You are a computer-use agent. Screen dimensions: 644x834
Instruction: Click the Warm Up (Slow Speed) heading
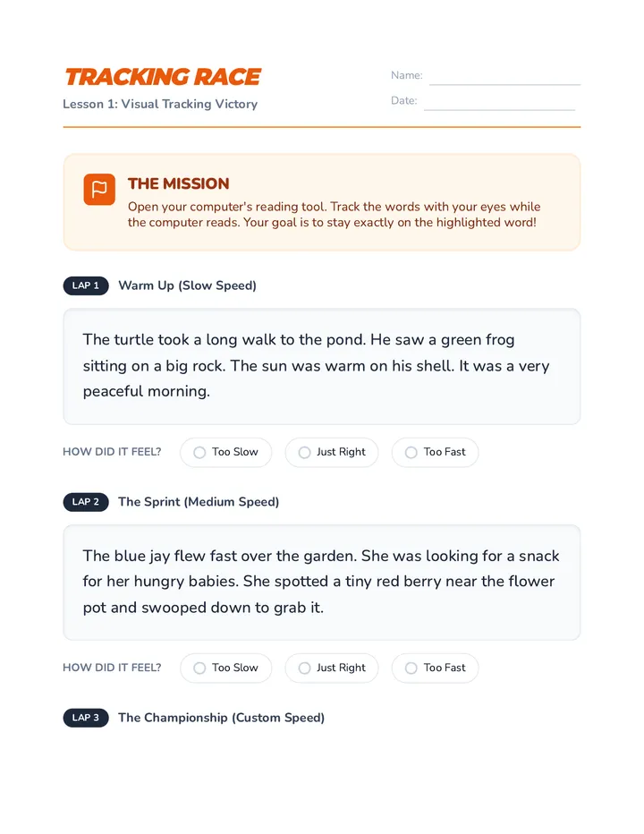187,285
